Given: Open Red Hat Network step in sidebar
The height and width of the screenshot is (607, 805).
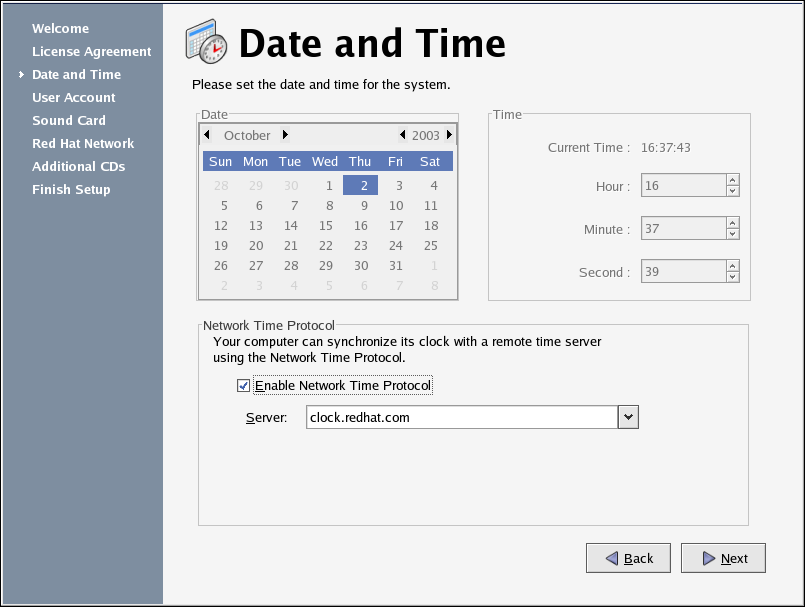Looking at the screenshot, I should (x=82, y=144).
